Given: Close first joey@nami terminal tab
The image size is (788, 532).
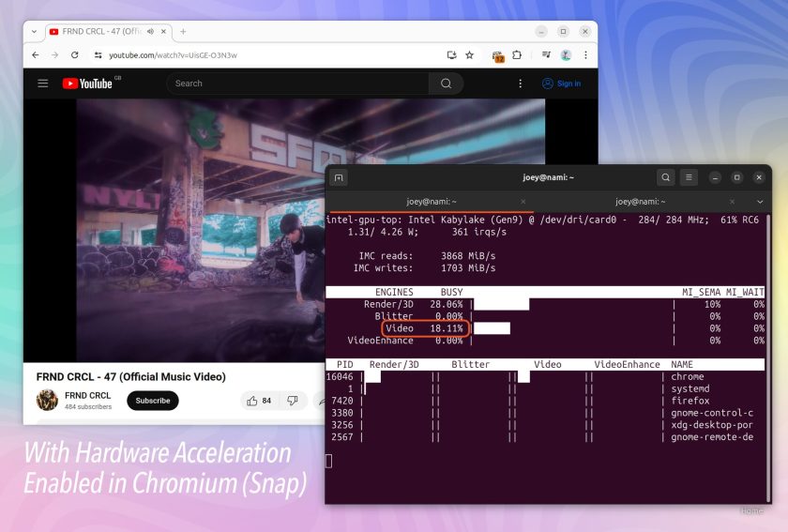Looking at the screenshot, I should pyautogui.click(x=523, y=202).
